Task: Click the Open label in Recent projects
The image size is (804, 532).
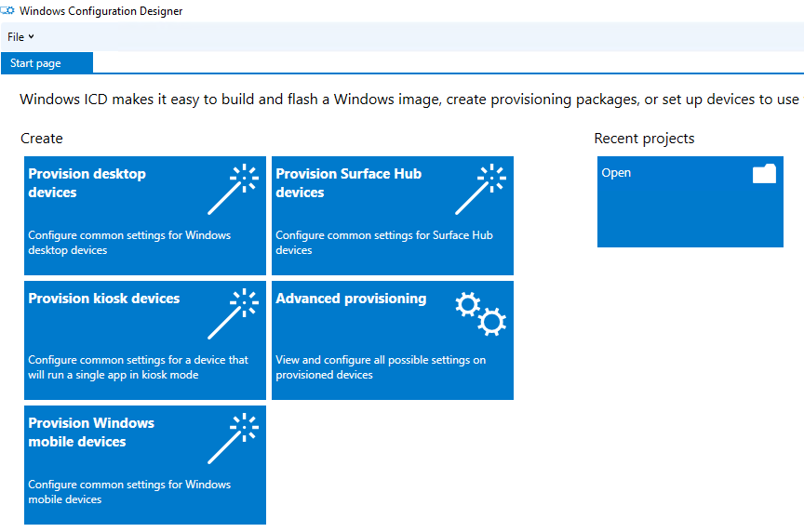Action: tap(616, 173)
